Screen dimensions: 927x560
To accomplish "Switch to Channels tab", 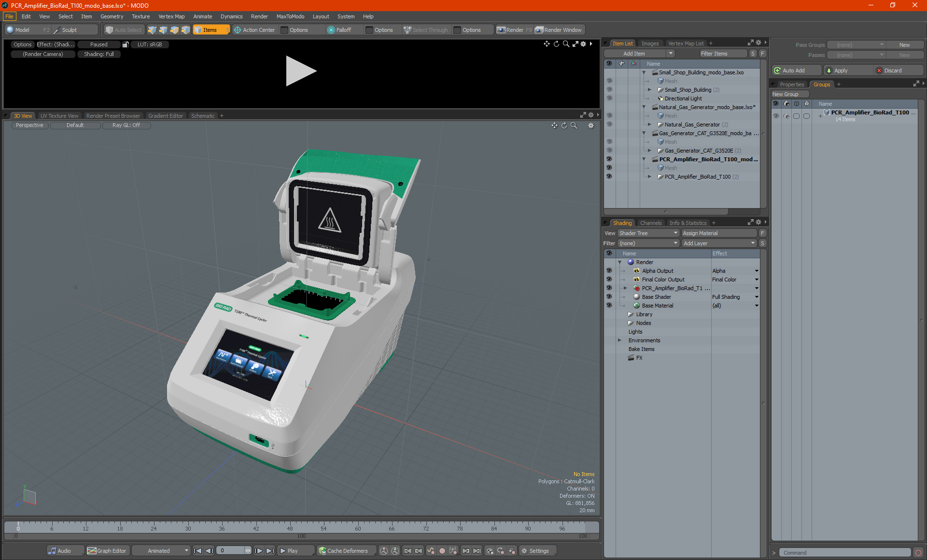I will click(x=651, y=223).
